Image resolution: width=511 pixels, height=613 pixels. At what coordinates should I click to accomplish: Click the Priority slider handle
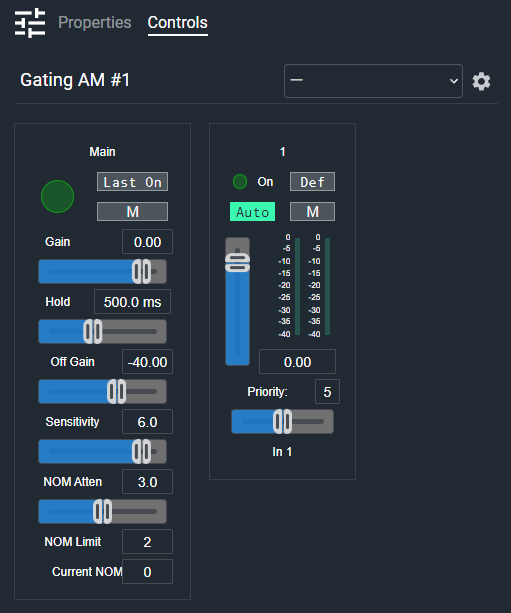282,421
